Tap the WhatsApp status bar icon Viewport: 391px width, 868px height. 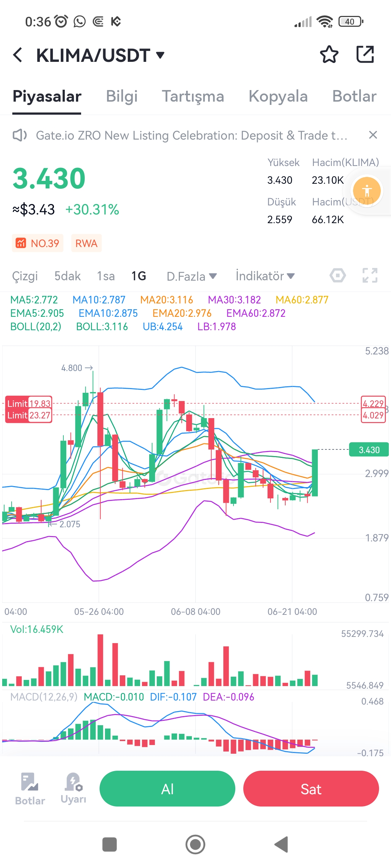tap(79, 22)
